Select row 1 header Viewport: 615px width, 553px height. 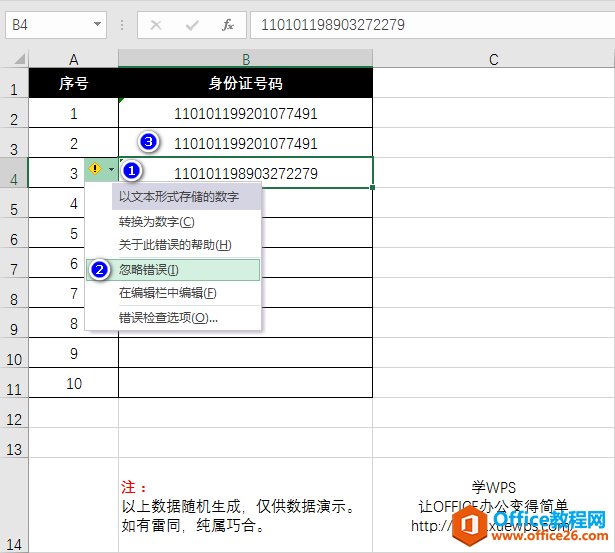tap(14, 84)
